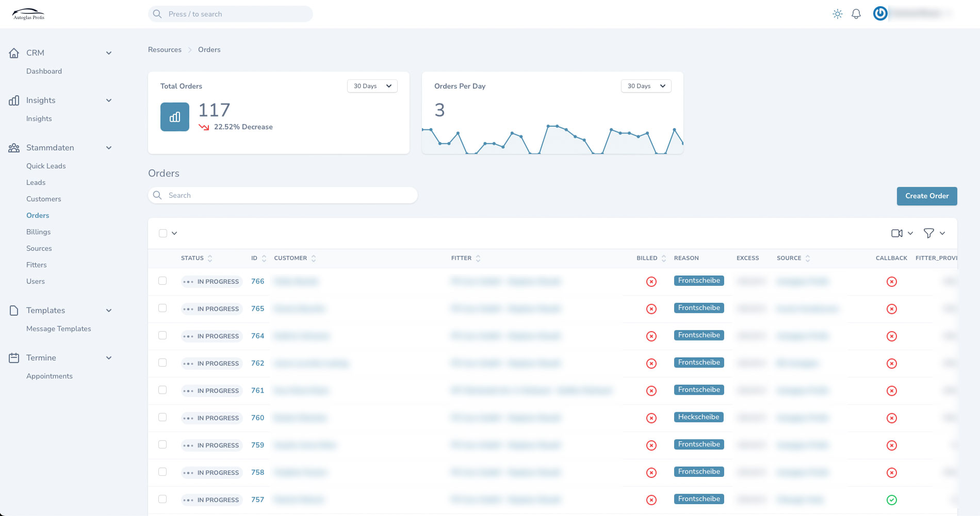Screen dimensions: 980x516
Task: Click the Stammdaten people icon
Action: coord(14,148)
